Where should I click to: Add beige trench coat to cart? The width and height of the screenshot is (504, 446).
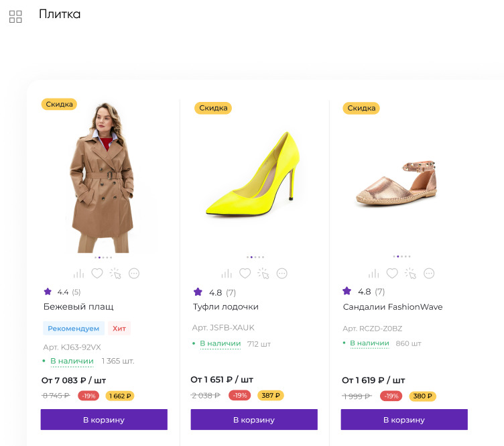(104, 420)
